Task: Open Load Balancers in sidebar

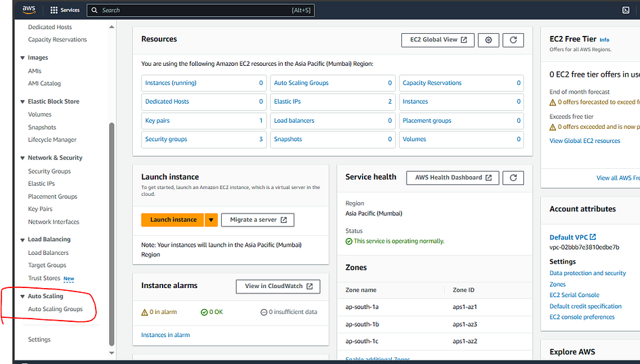Action: coord(48,253)
